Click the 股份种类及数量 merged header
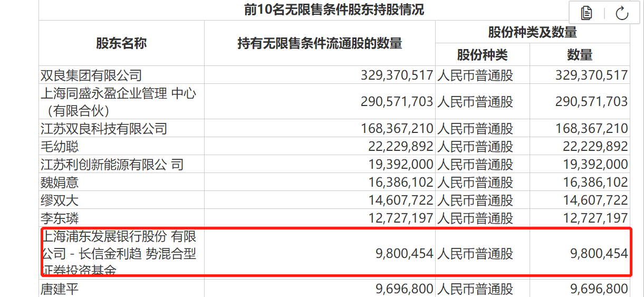This screenshot has height=297, width=644. pyautogui.click(x=532, y=32)
